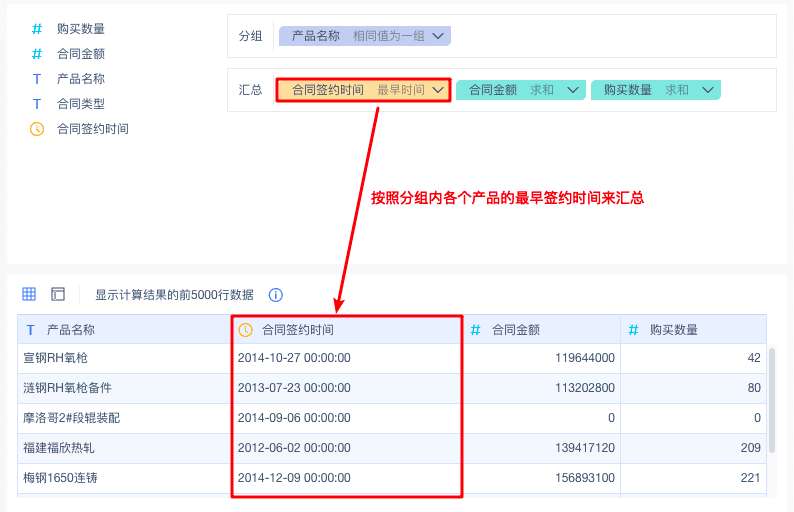Open the 购买数量 求和 dropdown arrow
The image size is (794, 512).
coord(708,90)
